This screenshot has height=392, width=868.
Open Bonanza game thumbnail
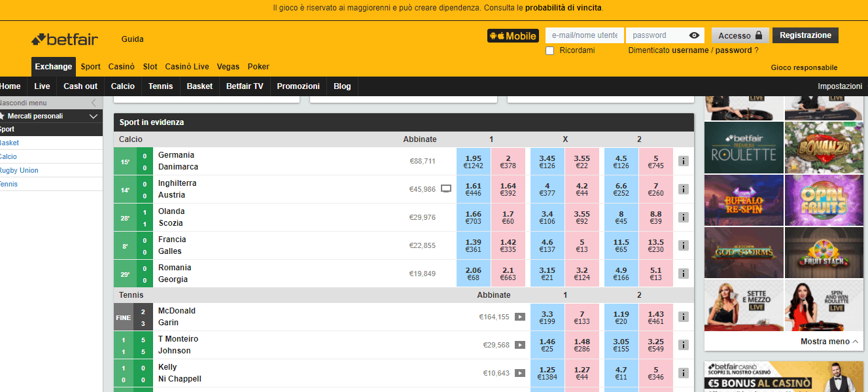point(824,147)
